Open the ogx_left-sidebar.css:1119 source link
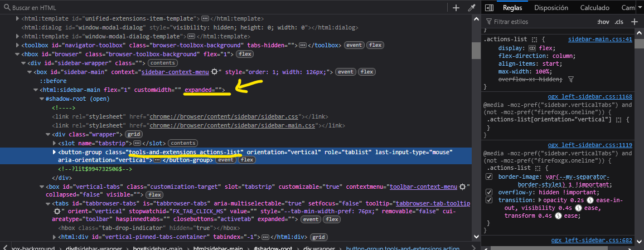 (590, 145)
